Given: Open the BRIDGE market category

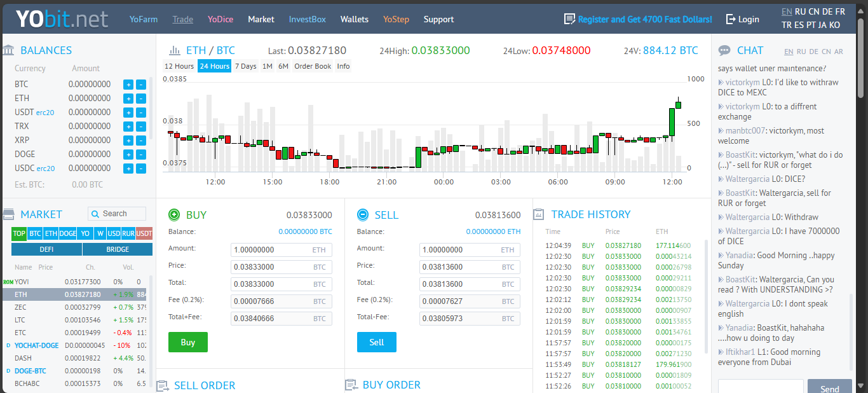Looking at the screenshot, I should 118,249.
